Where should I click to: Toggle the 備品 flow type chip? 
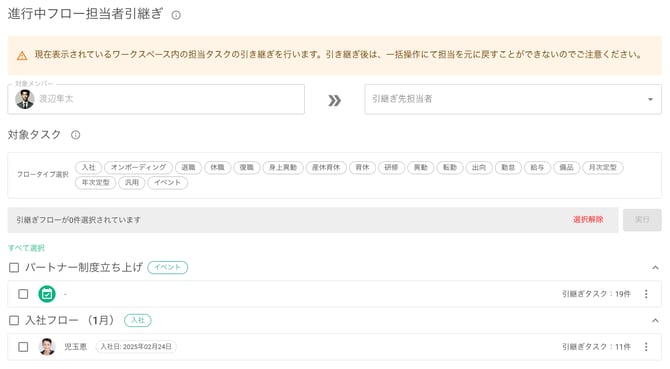point(567,167)
